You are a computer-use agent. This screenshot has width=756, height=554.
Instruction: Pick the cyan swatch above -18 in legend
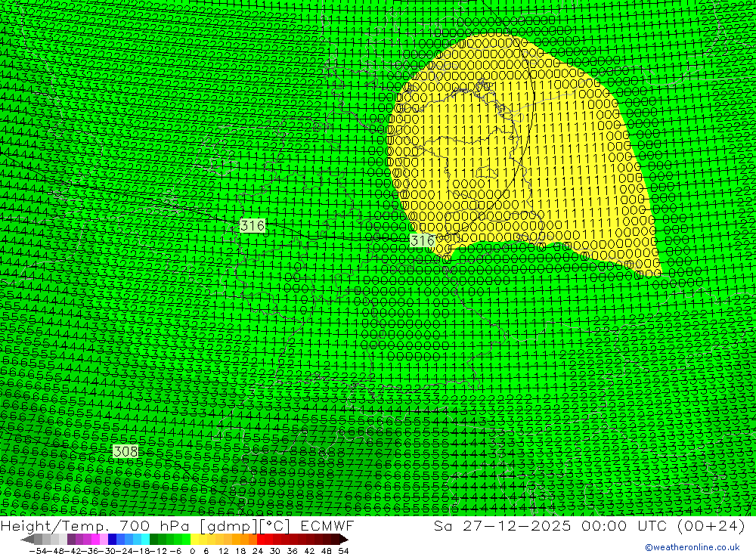point(145,539)
